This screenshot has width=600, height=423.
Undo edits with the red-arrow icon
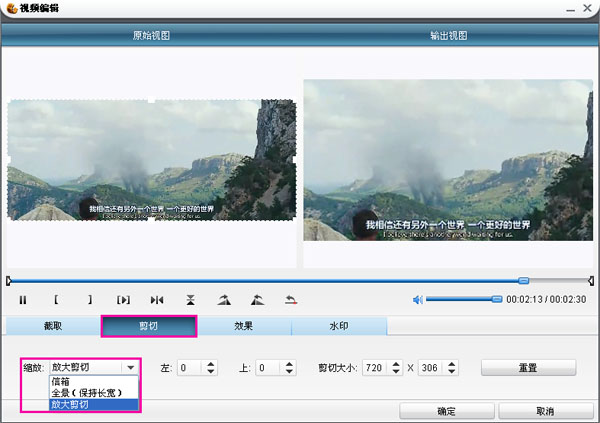(291, 300)
